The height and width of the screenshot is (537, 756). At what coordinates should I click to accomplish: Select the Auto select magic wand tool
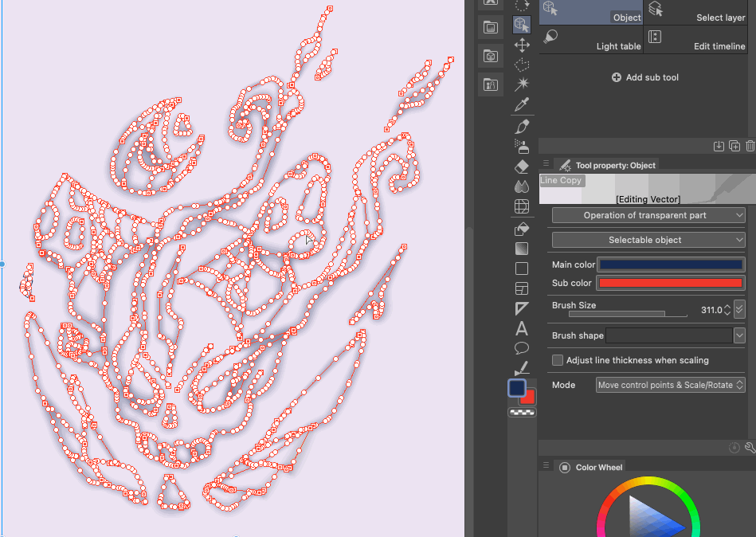522,84
